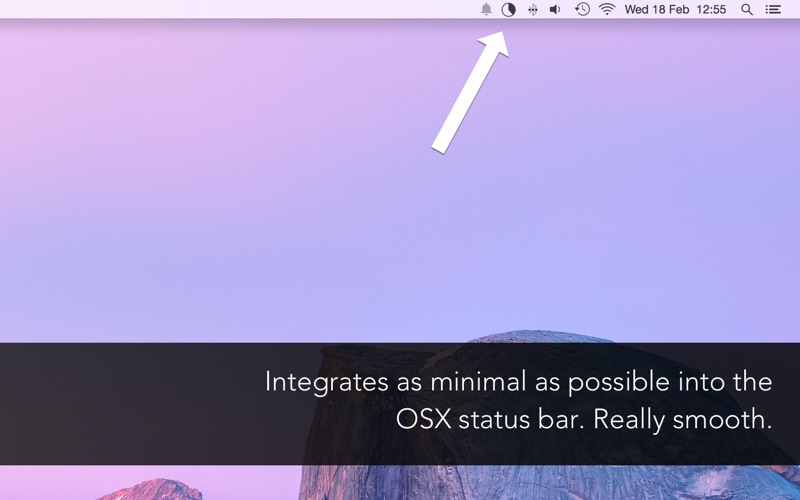Open Spotlight search magnifier
The width and height of the screenshot is (800, 500).
[747, 9]
